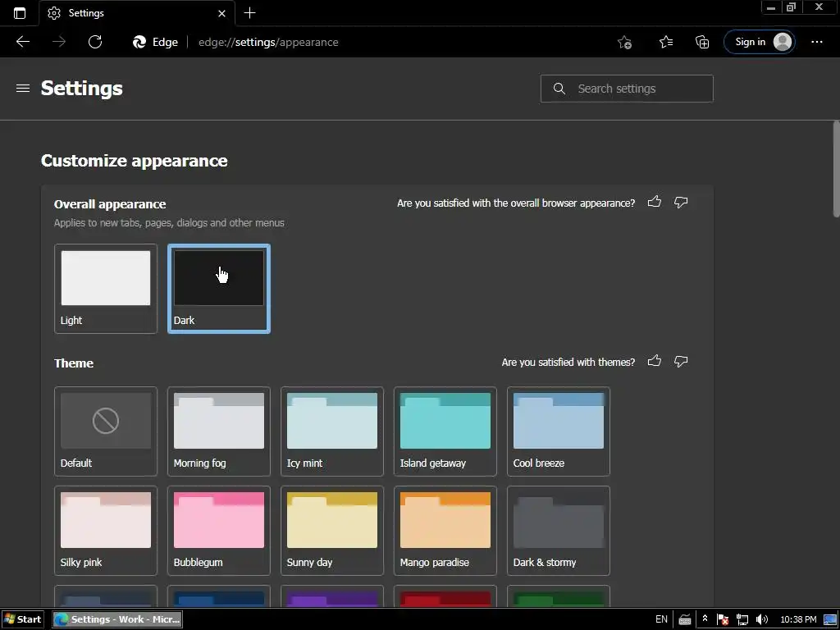Focus the Search settings field
The image size is (840, 630).
(627, 89)
